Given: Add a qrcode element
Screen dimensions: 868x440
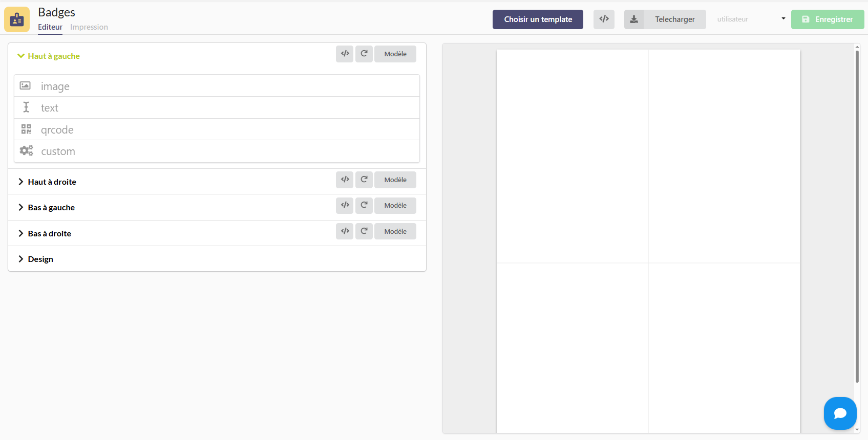Looking at the screenshot, I should click(57, 130).
